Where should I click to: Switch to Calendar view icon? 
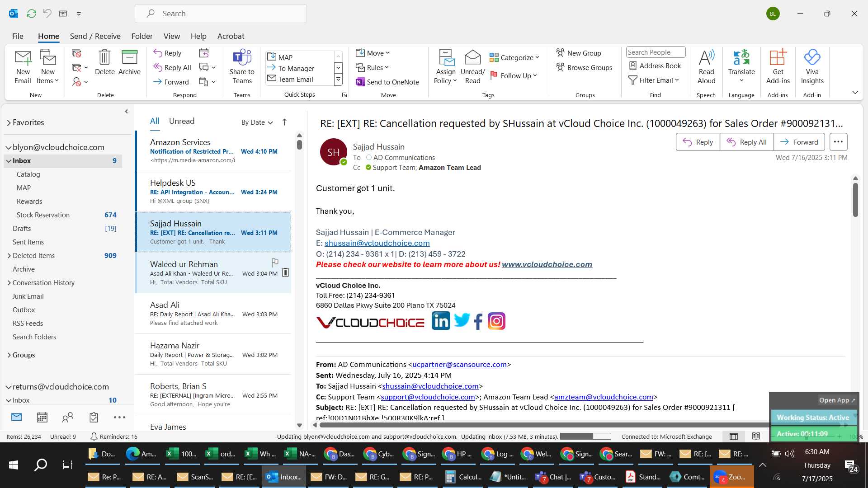tap(42, 417)
